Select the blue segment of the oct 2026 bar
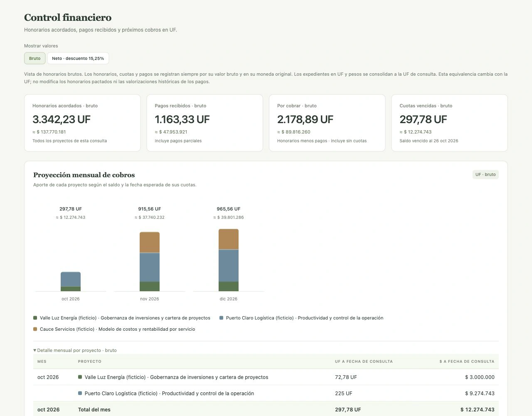 (71, 279)
